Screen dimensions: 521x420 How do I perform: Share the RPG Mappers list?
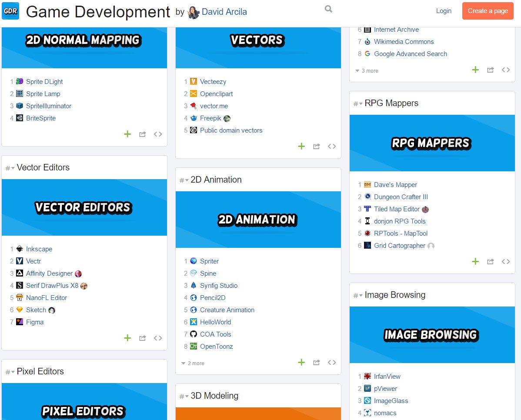(x=491, y=261)
